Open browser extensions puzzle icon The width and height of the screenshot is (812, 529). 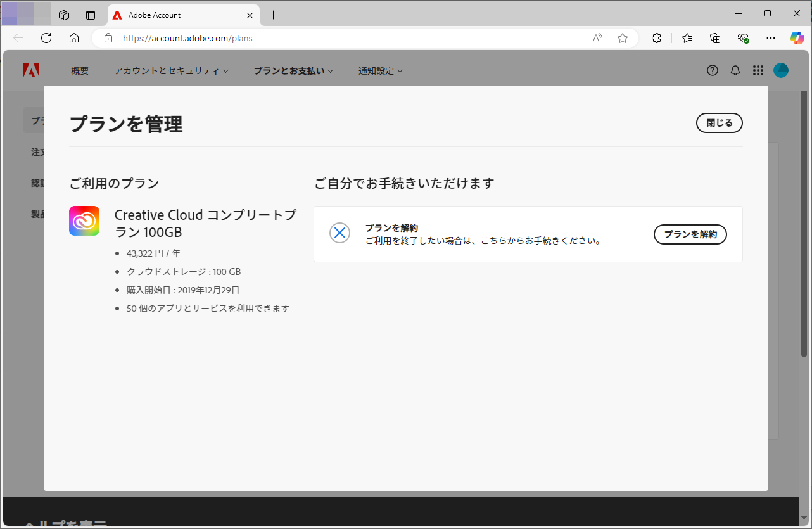[x=657, y=38]
